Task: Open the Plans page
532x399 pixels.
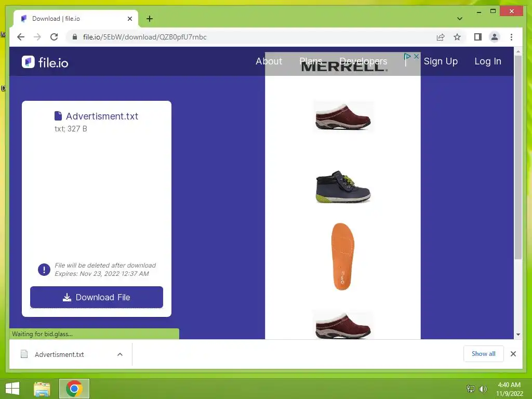Action: [x=311, y=61]
